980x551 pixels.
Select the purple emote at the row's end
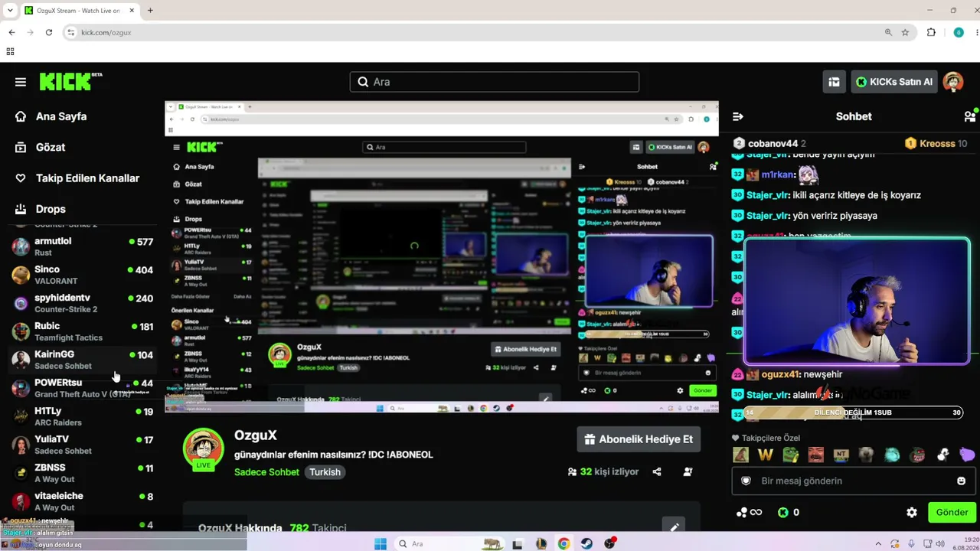point(967,455)
